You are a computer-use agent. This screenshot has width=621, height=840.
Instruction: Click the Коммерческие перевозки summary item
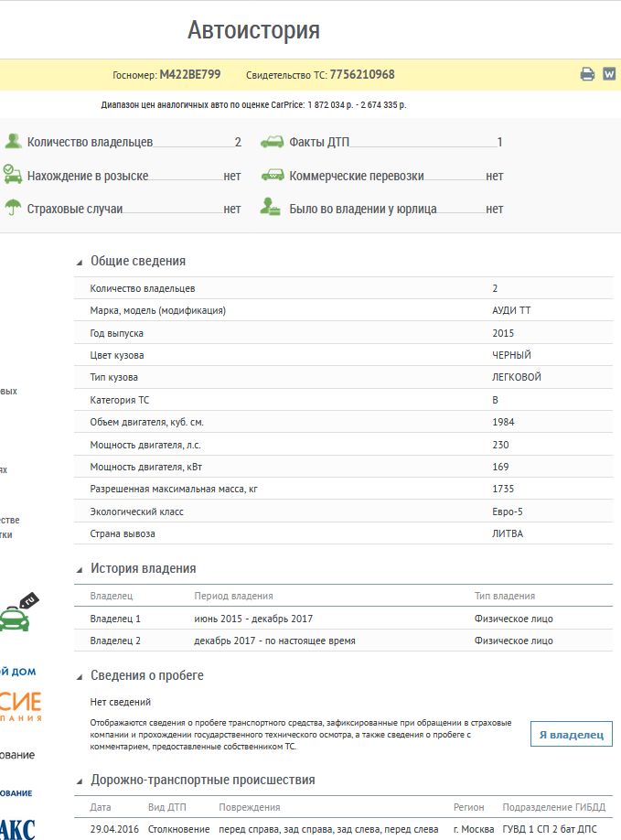pos(382,176)
